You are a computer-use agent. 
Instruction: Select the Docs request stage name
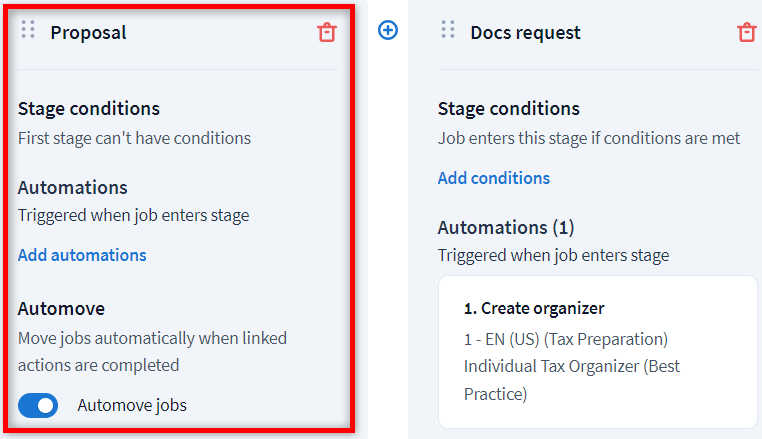click(525, 32)
